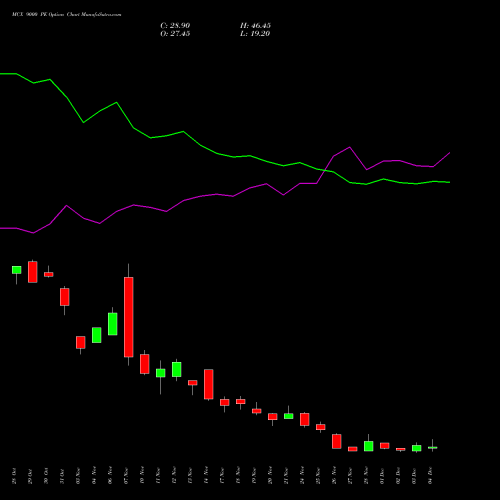The image size is (500, 500).
Task: Click the high price value H: 46.45
Action: point(255,26)
